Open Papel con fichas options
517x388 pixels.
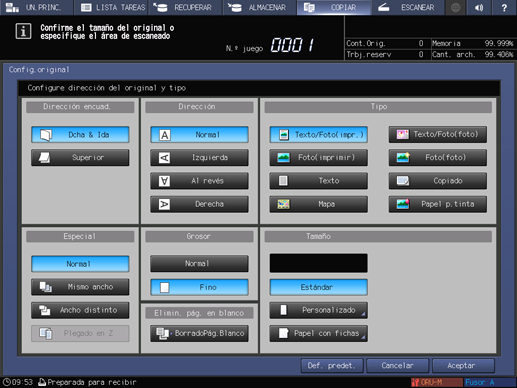319,333
